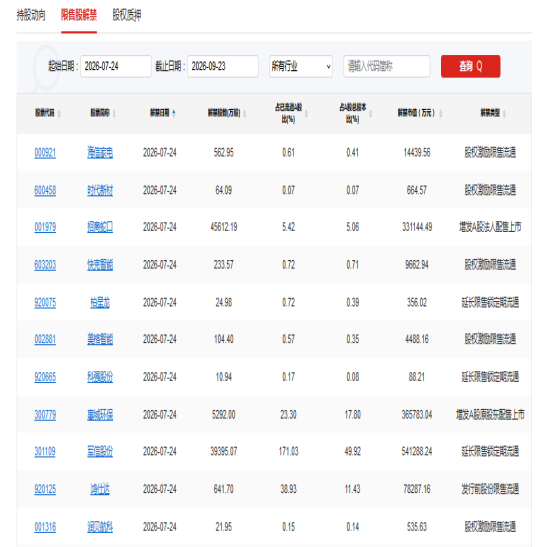
Task: Sort by 解禁类型 column arrows
Action: 504,113
